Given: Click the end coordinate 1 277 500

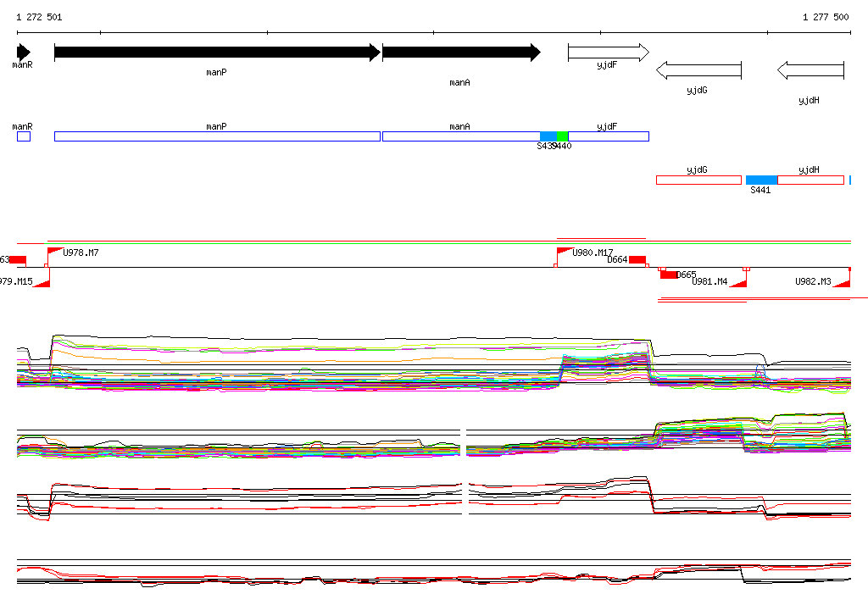Looking at the screenshot, I should pos(826,17).
